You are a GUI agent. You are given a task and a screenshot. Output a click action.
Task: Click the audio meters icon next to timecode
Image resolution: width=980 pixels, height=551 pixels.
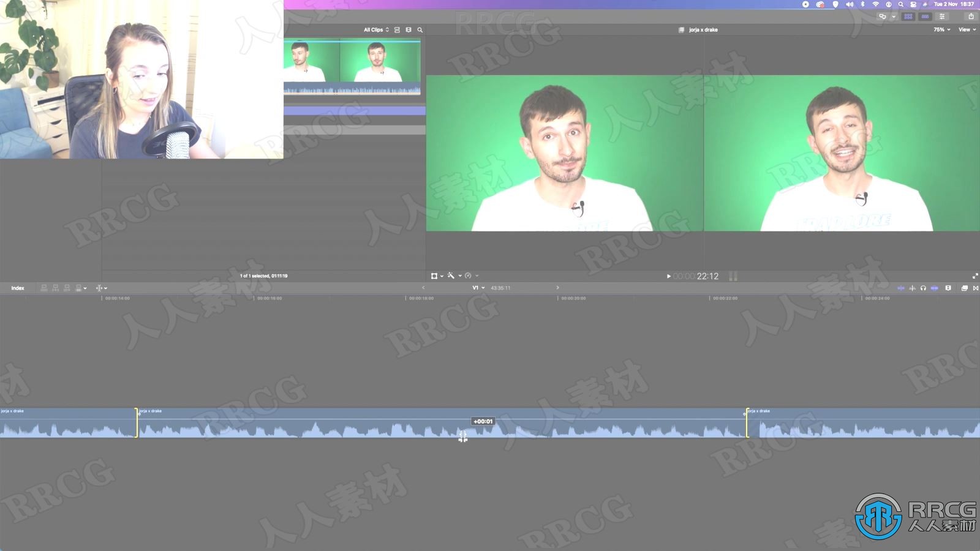click(733, 276)
